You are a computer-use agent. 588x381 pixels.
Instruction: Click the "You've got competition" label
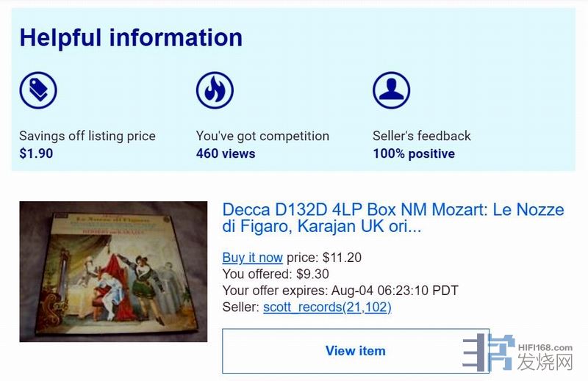click(x=262, y=136)
